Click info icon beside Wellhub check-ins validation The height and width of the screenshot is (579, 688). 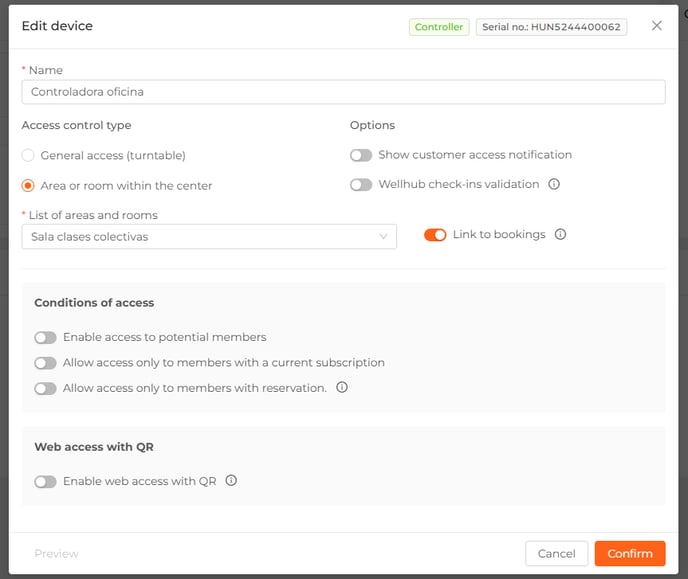coord(554,184)
